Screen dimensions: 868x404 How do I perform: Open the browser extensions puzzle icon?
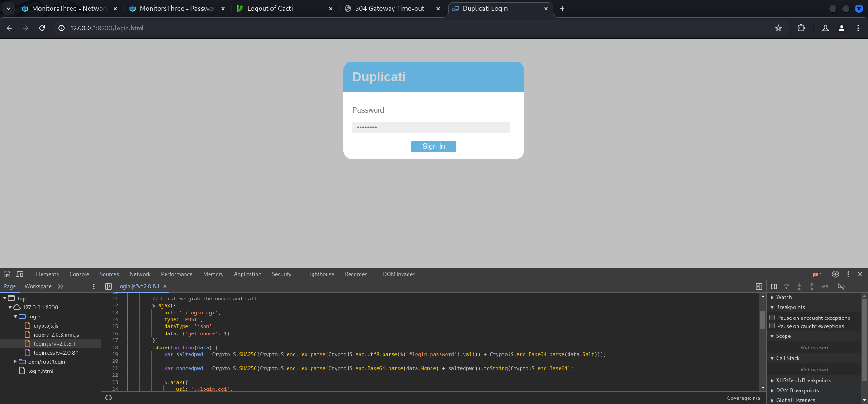click(801, 28)
